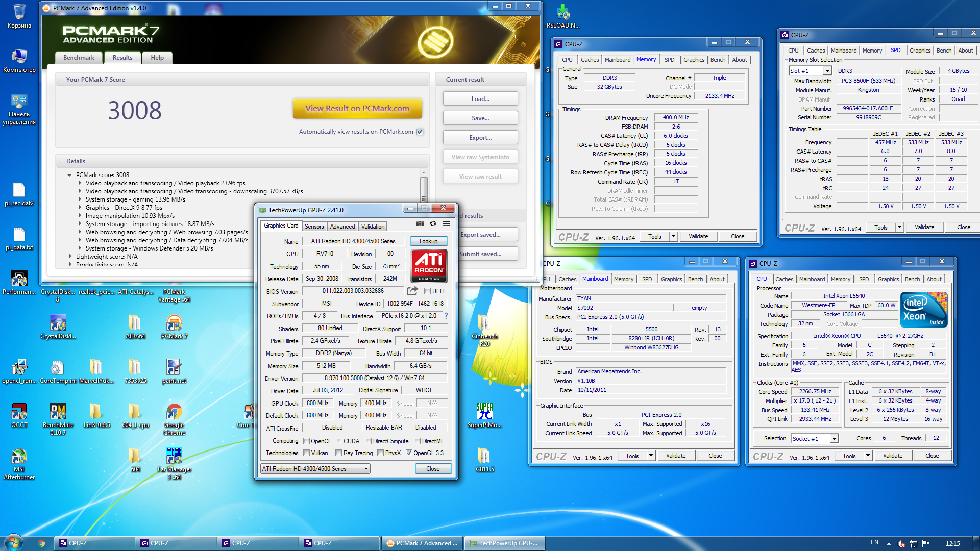The image size is (980, 551).
Task: Open the Socket #1 selection dropdown
Action: tap(815, 439)
